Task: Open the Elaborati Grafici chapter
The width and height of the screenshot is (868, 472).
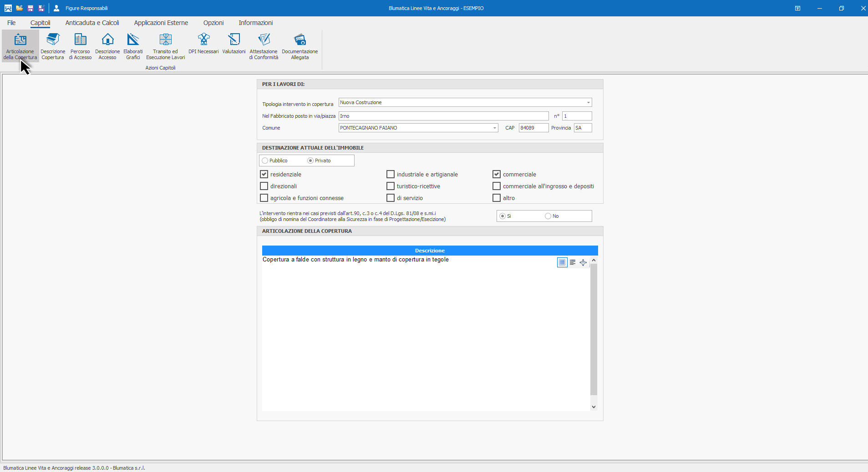Action: (x=133, y=46)
